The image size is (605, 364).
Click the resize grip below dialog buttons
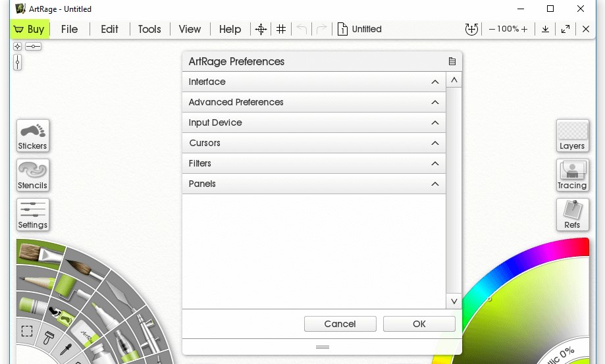point(322,347)
